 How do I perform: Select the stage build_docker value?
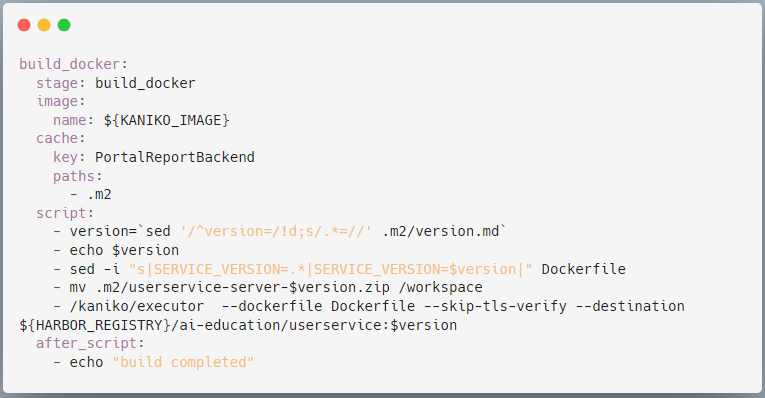coord(145,83)
